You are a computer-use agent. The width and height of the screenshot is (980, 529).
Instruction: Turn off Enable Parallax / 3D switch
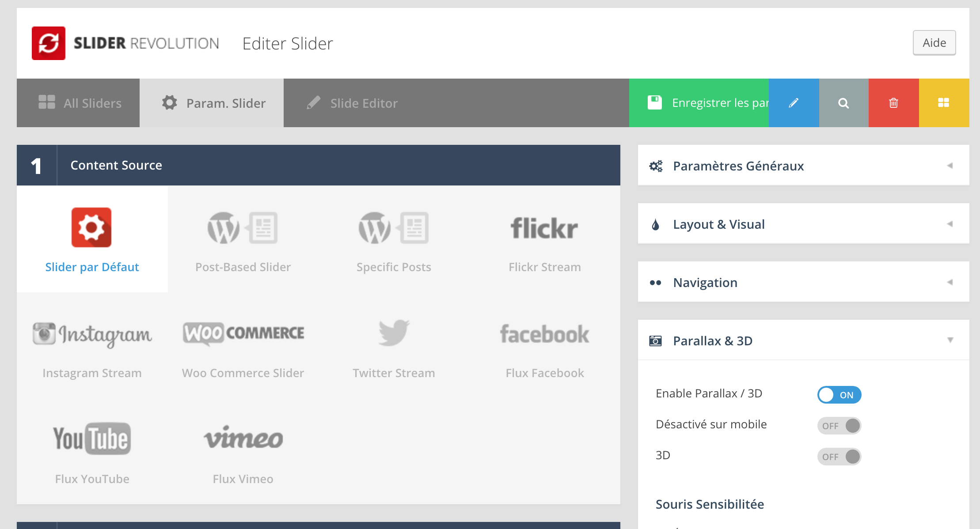pyautogui.click(x=839, y=395)
